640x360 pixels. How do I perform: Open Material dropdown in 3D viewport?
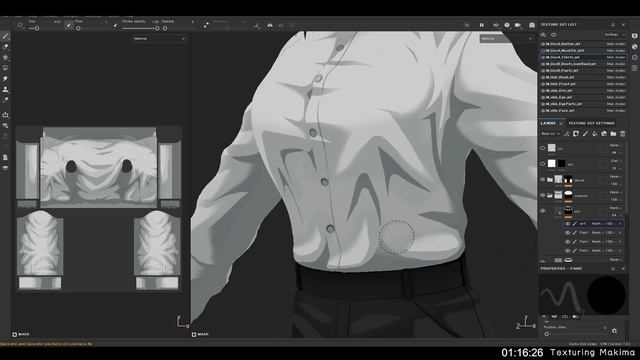tap(507, 39)
